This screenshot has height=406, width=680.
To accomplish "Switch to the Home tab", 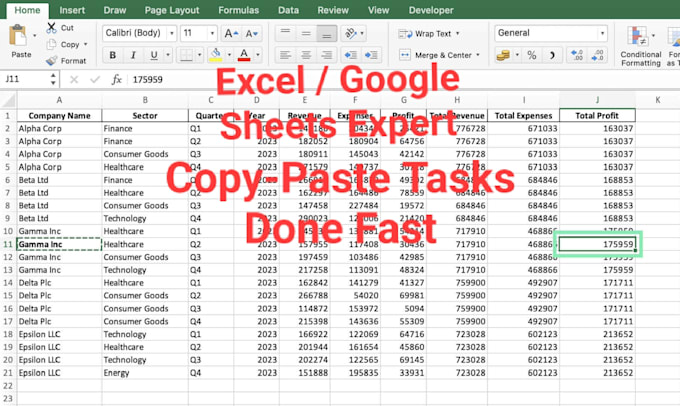I will click(x=27, y=10).
